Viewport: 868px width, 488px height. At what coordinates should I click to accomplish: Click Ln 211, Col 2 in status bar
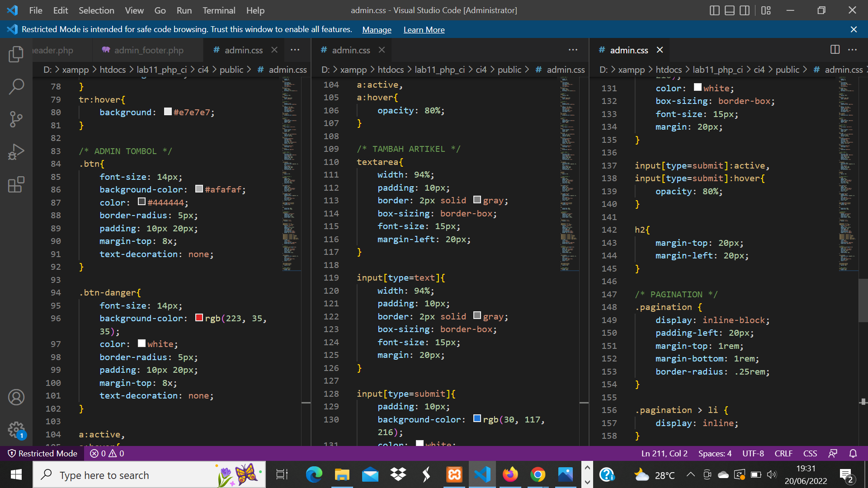(664, 453)
